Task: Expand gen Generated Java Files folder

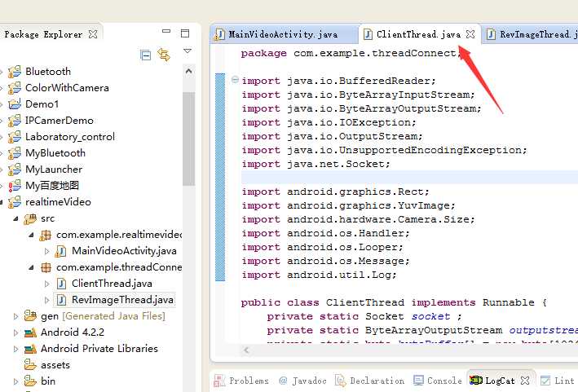Action: click(x=15, y=316)
